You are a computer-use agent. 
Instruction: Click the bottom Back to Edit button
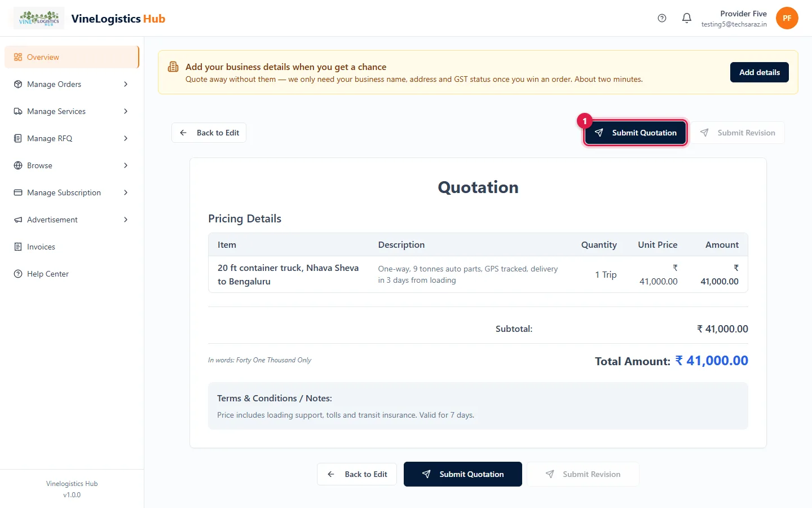click(x=357, y=474)
